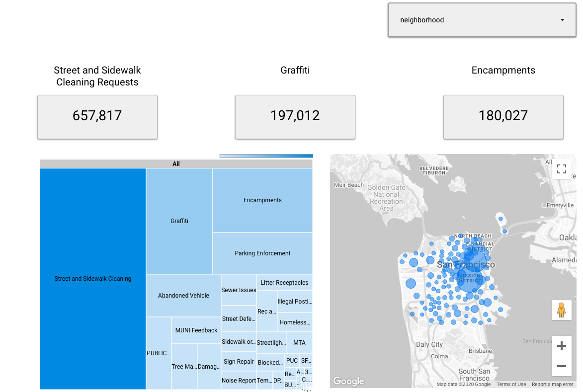Click the Abandoned Vehicle treemap cell
This screenshot has height=392, width=583.
click(183, 295)
